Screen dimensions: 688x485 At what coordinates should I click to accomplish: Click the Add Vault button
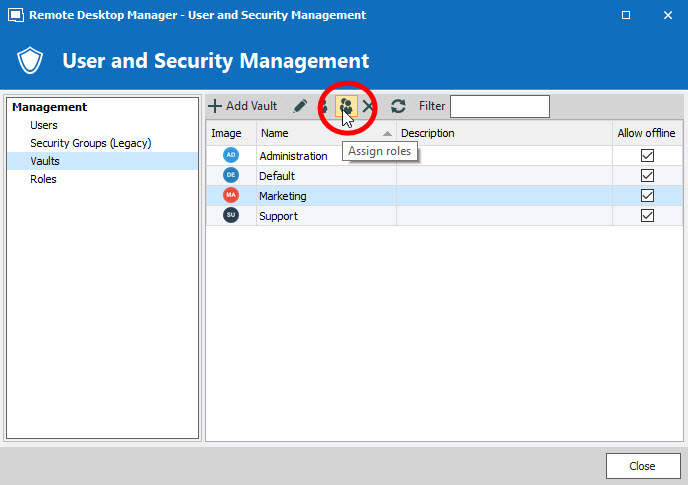pos(243,106)
